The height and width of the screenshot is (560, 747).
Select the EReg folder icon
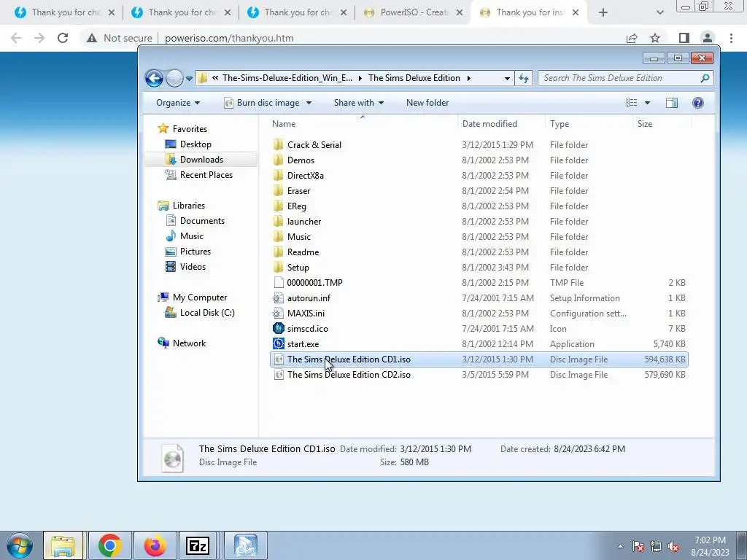click(279, 206)
